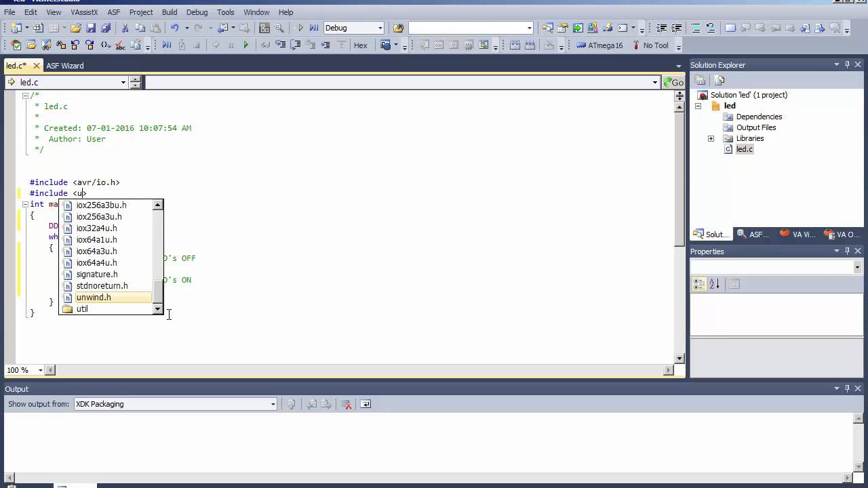The image size is (868, 488).
Task: Toggle Word Wrap icon in Output panel
Action: click(366, 404)
